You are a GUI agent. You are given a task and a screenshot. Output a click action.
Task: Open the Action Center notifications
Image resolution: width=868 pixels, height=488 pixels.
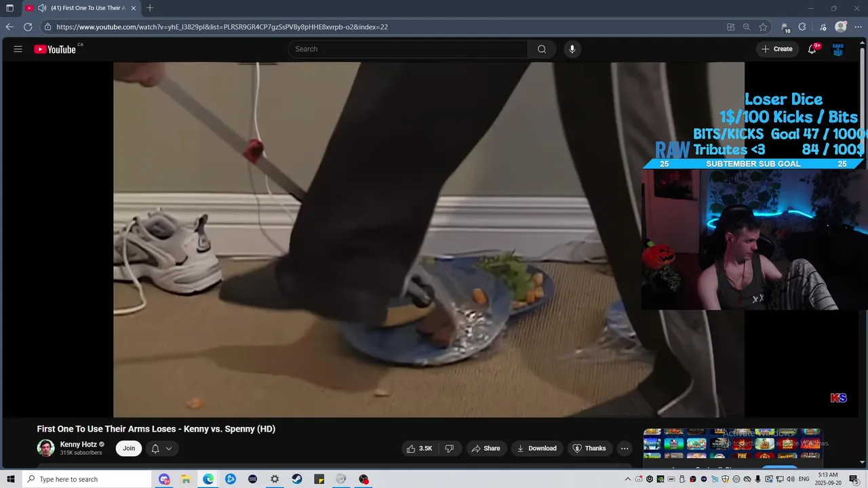tap(854, 479)
